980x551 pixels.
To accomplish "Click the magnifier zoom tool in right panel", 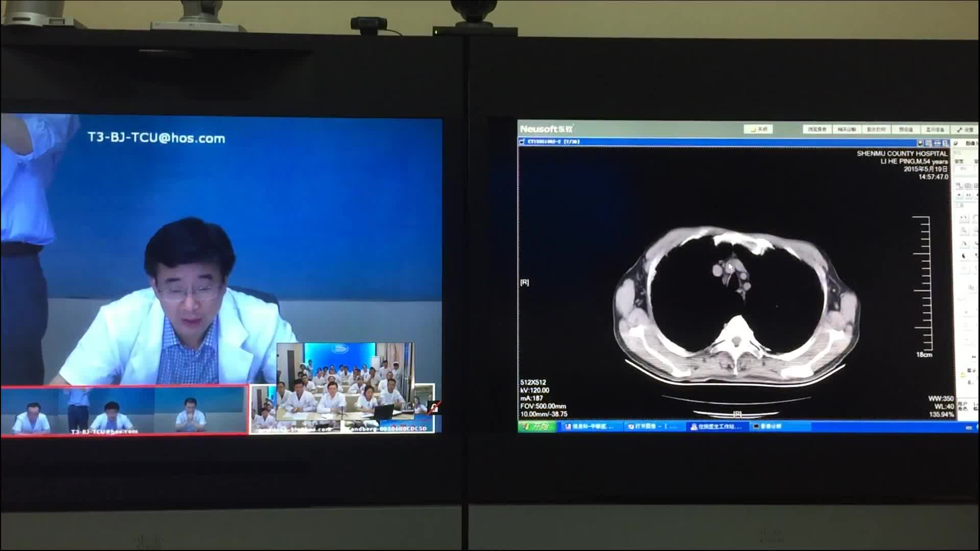I will 964,231.
